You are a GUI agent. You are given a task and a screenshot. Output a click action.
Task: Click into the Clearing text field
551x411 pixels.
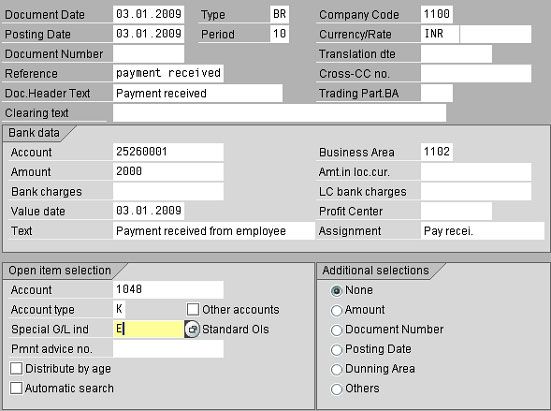(x=279, y=113)
